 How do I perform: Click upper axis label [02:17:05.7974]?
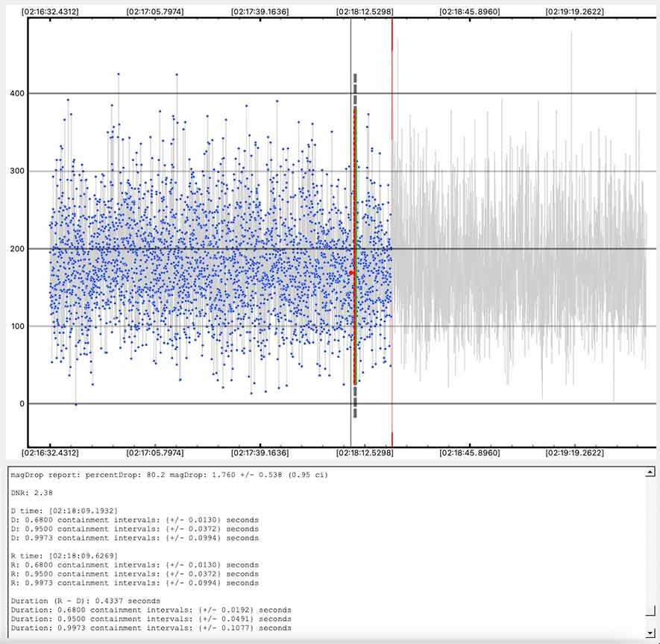pos(155,12)
